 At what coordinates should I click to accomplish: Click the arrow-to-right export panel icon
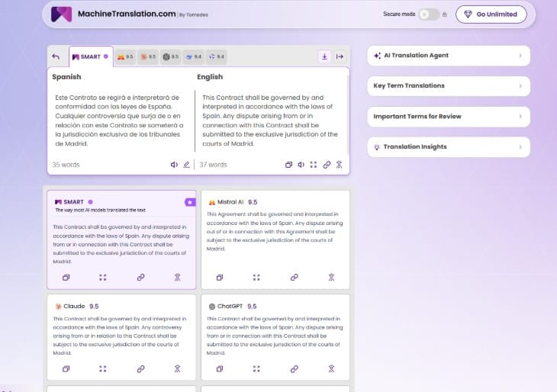coord(340,56)
